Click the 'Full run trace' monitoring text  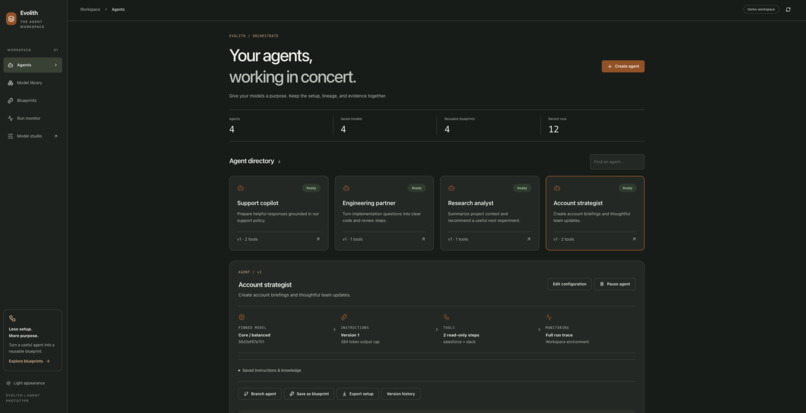click(x=559, y=335)
